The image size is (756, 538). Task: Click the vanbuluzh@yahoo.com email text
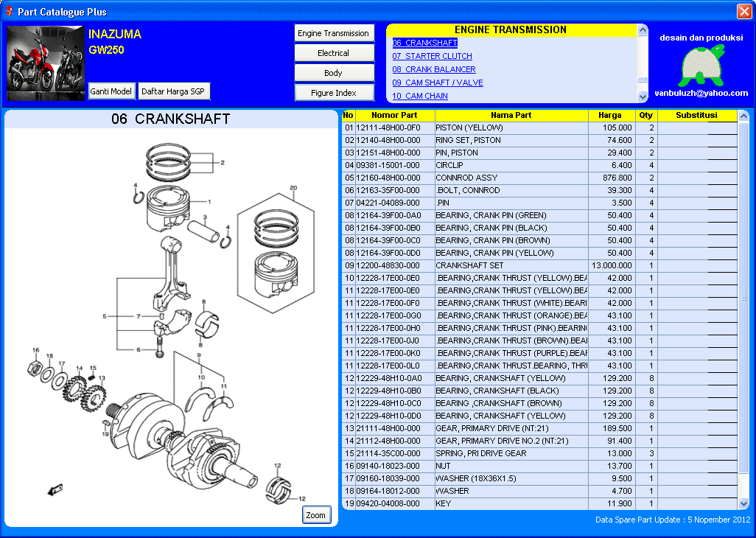coord(701,94)
